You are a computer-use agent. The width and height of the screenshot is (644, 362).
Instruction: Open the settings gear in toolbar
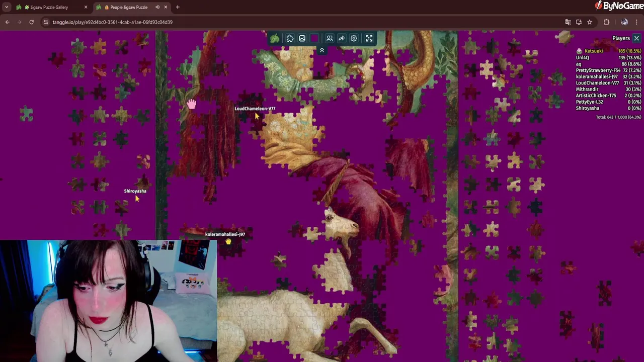354,38
